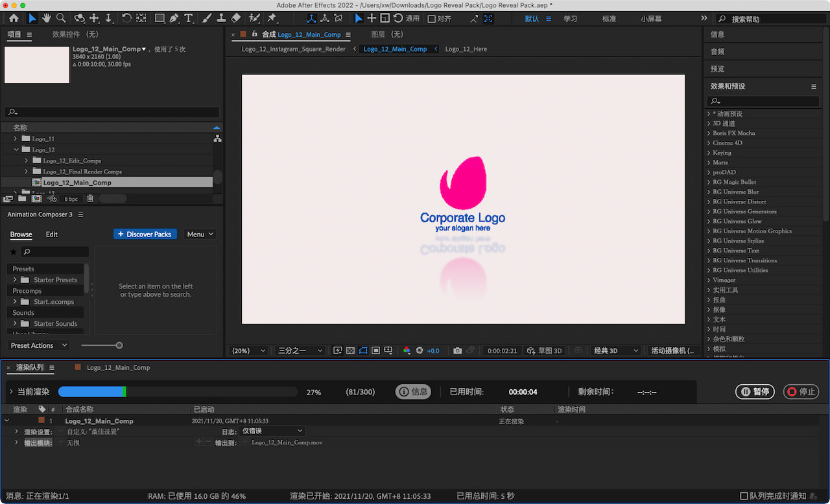Choose the Rotation tool
Image resolution: width=830 pixels, height=504 pixels.
pyautogui.click(x=127, y=18)
